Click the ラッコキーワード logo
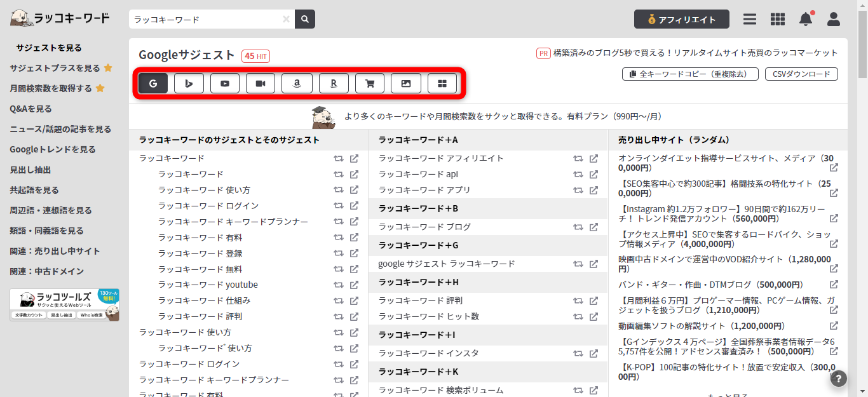868x397 pixels. [60, 18]
